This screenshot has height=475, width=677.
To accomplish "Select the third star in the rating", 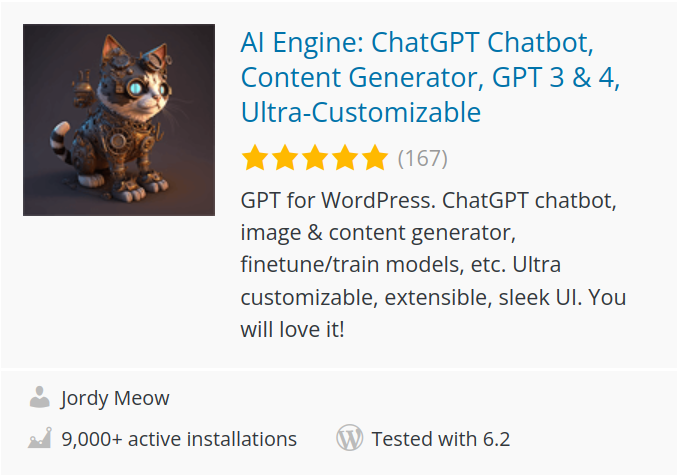I will [x=314, y=158].
